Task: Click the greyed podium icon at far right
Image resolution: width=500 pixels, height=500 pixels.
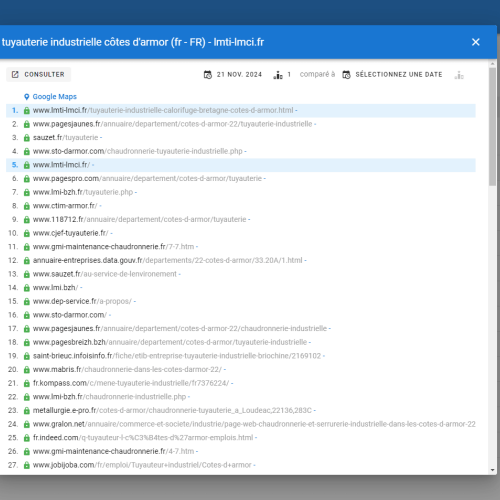Action: point(459,75)
